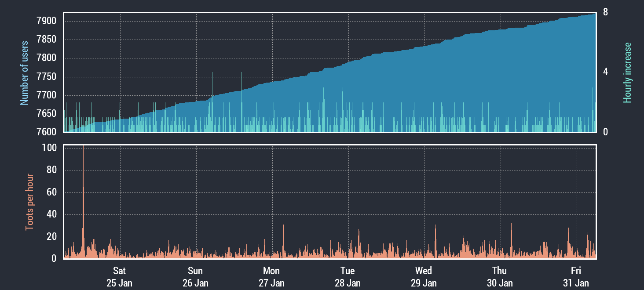This screenshot has height=290, width=644.
Task: Select the Mon 27 Jan date label
Action: 271,276
